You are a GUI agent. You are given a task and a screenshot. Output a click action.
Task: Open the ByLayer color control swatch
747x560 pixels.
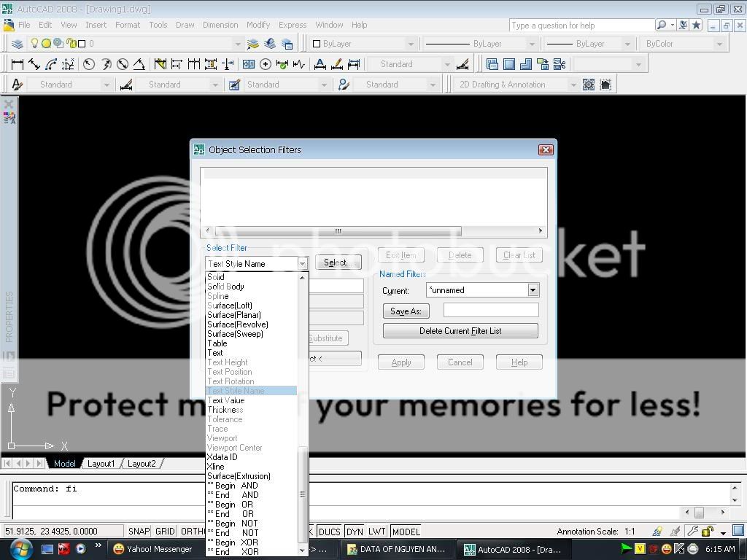(x=317, y=44)
